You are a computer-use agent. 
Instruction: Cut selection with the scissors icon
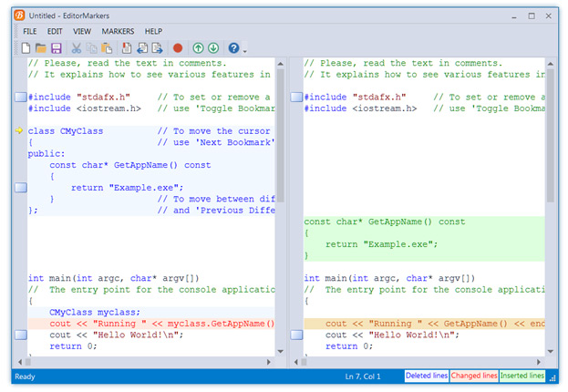[x=77, y=47]
